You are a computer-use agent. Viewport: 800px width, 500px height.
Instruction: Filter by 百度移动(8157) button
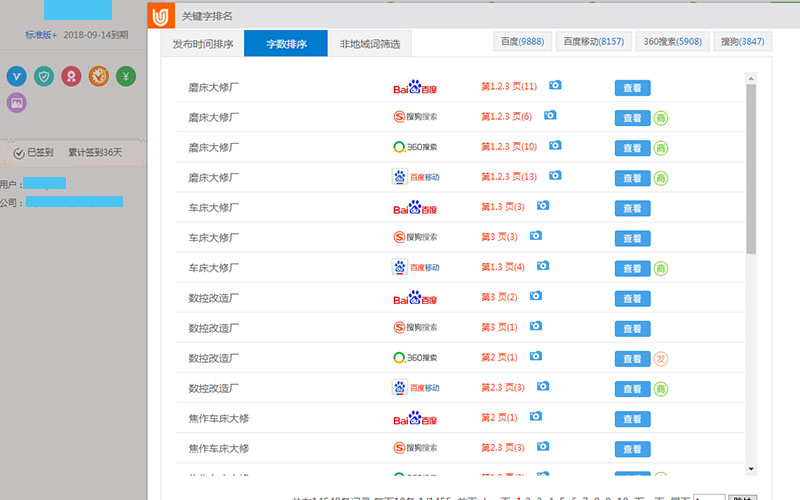click(593, 42)
